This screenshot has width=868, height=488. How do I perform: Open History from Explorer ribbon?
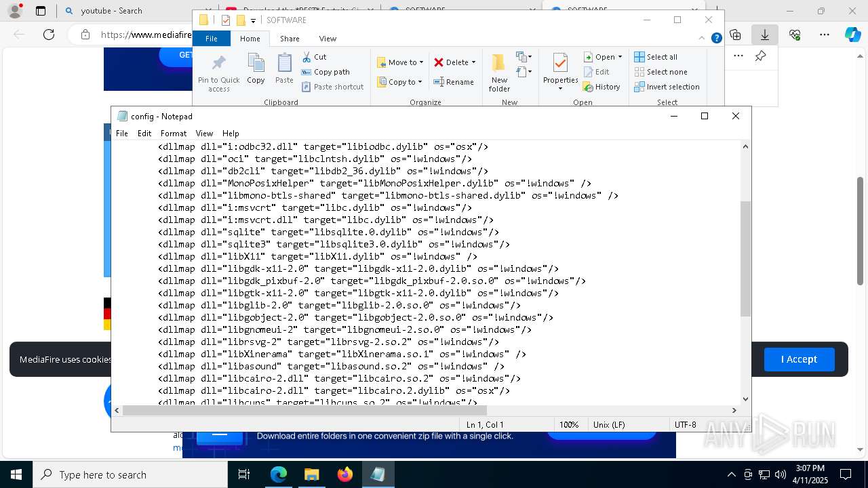601,87
